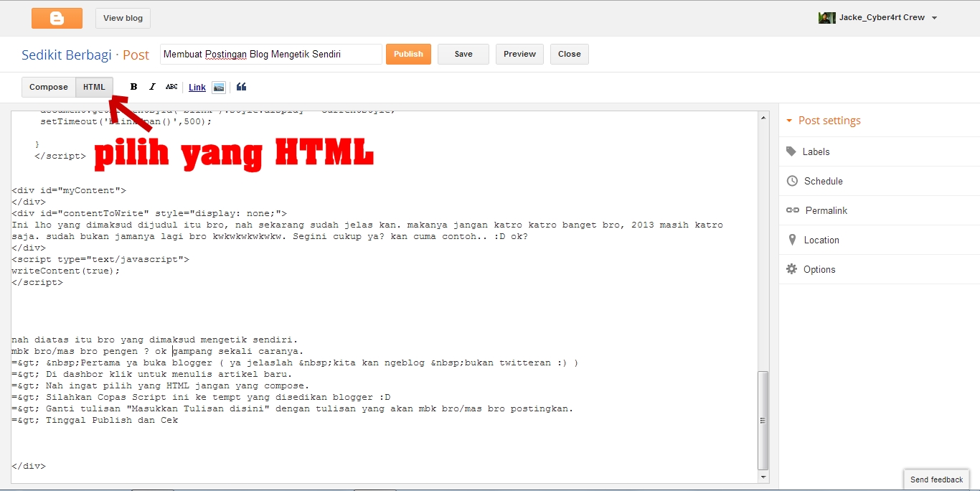This screenshot has width=980, height=491.
Task: Click the user profile avatar
Action: click(x=826, y=18)
